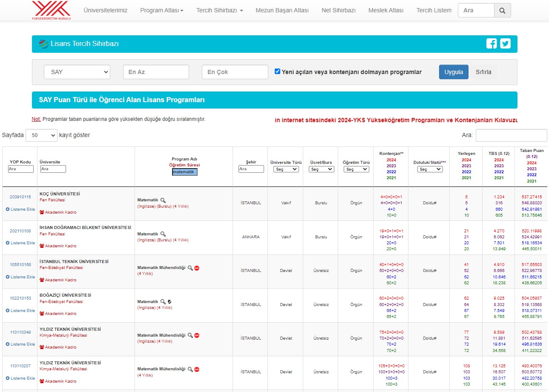Add İstanbul Teknik program via Listeme Ekle
The height and width of the screenshot is (392, 549).
pos(20,277)
